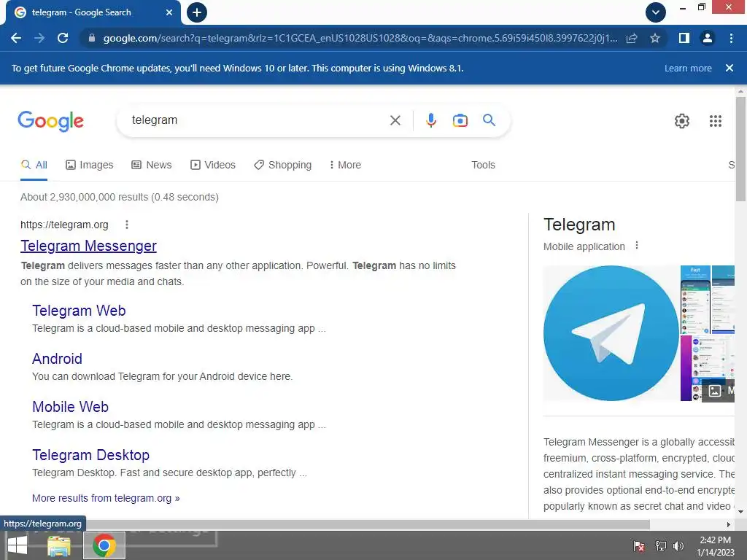This screenshot has height=560, width=747.
Task: Show more results from telegram.org
Action: click(106, 498)
